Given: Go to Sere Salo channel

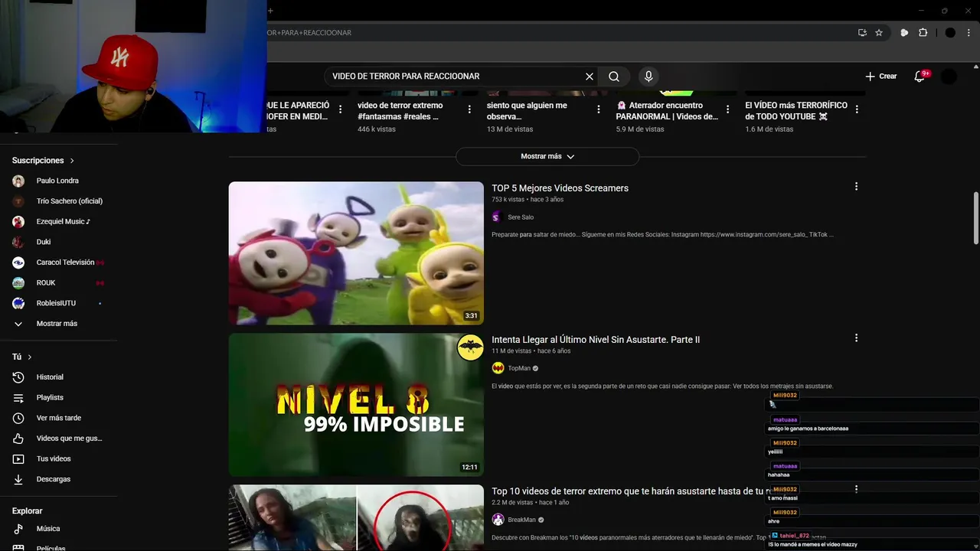Looking at the screenshot, I should (x=521, y=217).
